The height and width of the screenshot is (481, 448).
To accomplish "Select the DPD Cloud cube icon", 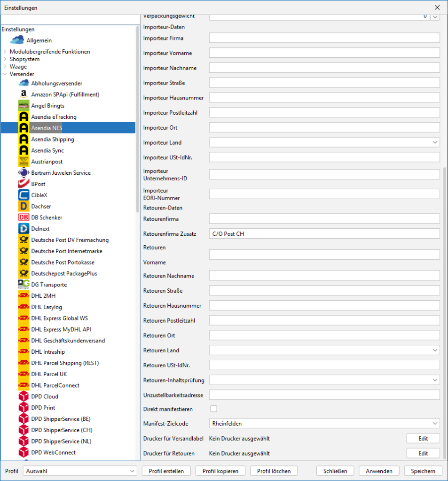I will coord(24,396).
